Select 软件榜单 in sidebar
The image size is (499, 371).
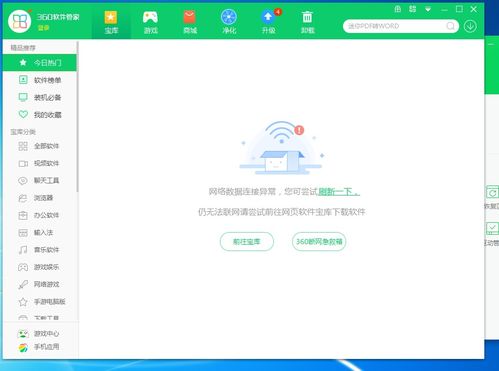click(39, 80)
